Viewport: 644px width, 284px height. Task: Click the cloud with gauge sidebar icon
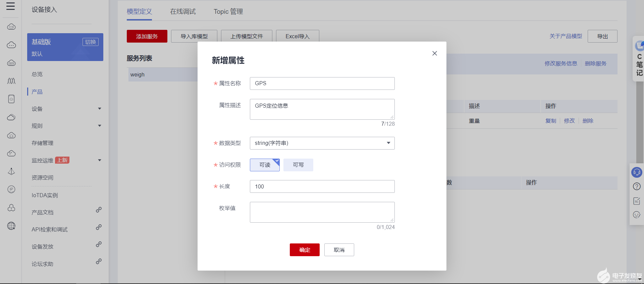(x=11, y=153)
